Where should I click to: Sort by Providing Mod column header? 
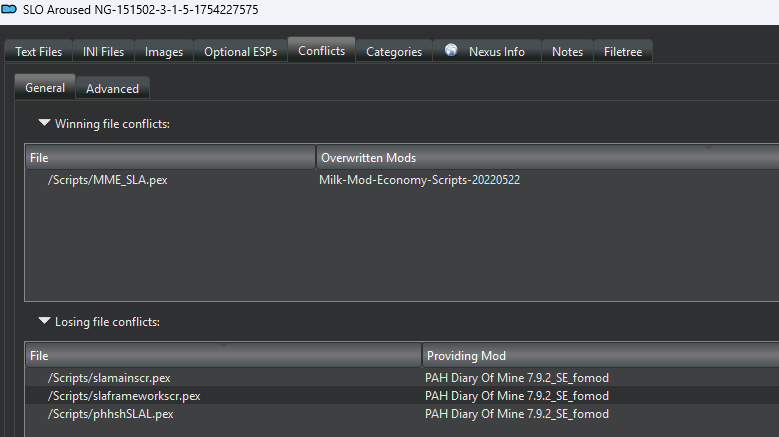[x=601, y=356]
